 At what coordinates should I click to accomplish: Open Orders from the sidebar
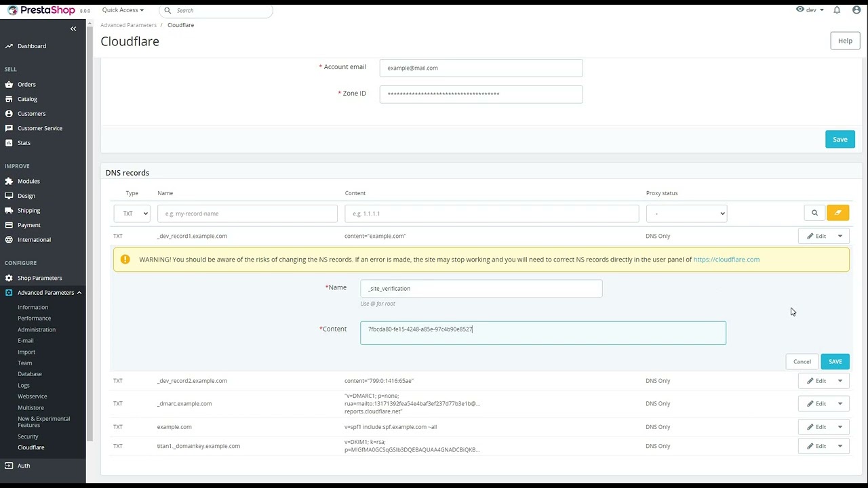26,85
